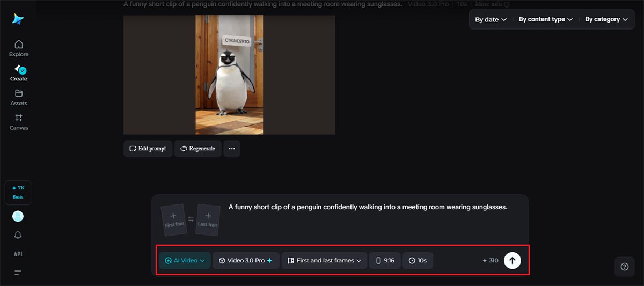
Task: Click the user profile avatar
Action: point(18,216)
